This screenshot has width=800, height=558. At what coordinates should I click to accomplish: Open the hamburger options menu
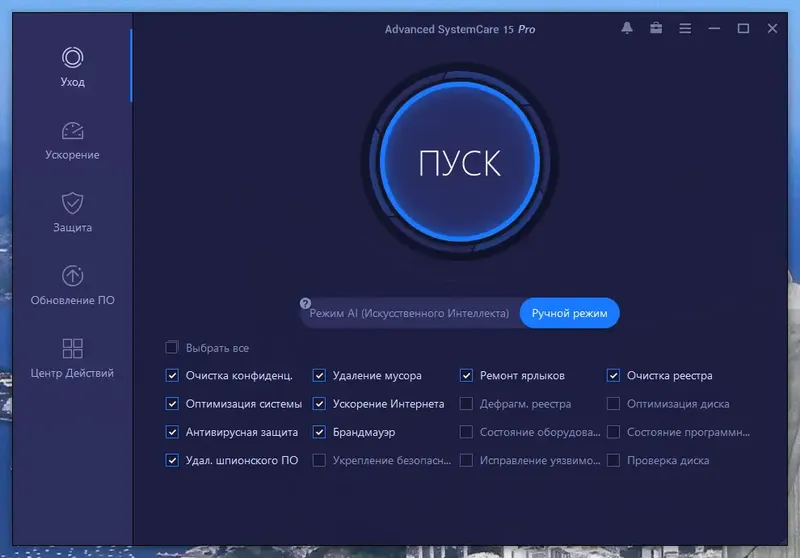pyautogui.click(x=685, y=29)
